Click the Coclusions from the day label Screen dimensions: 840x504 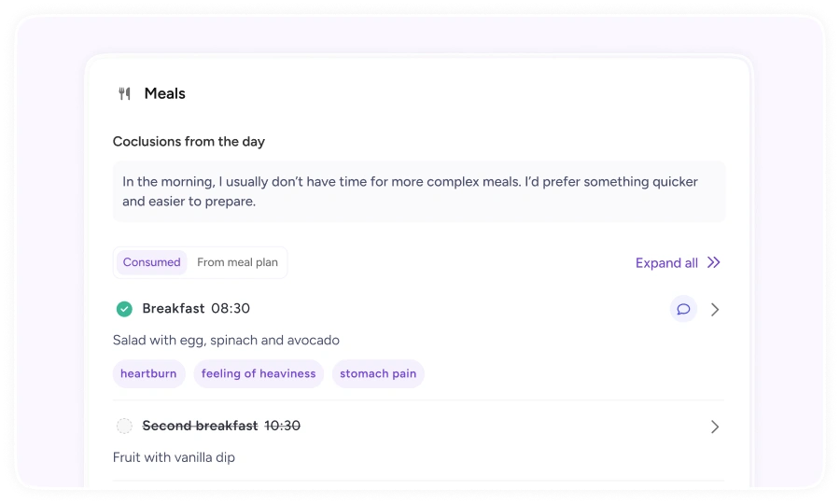(189, 141)
